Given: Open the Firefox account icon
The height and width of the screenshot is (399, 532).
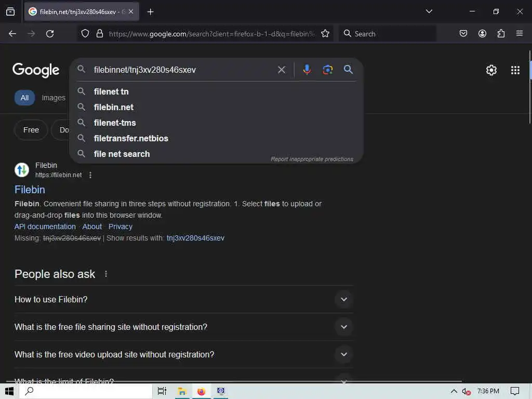Looking at the screenshot, I should 482,34.
